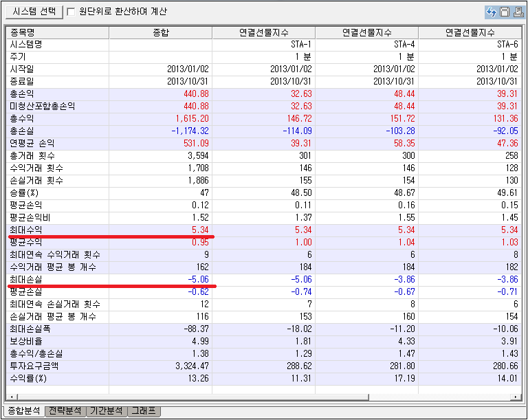528x420 pixels.
Task: Click the print report icon
Action: 516,12
